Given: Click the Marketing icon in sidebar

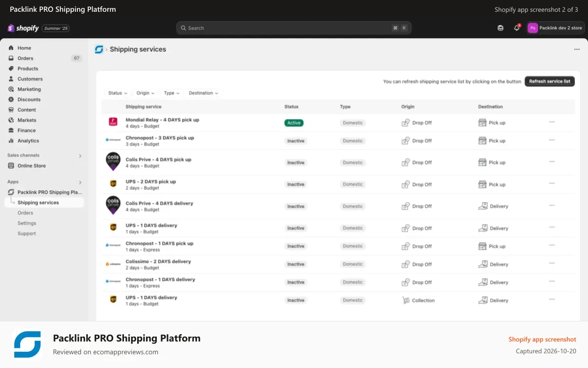Looking at the screenshot, I should [x=11, y=89].
